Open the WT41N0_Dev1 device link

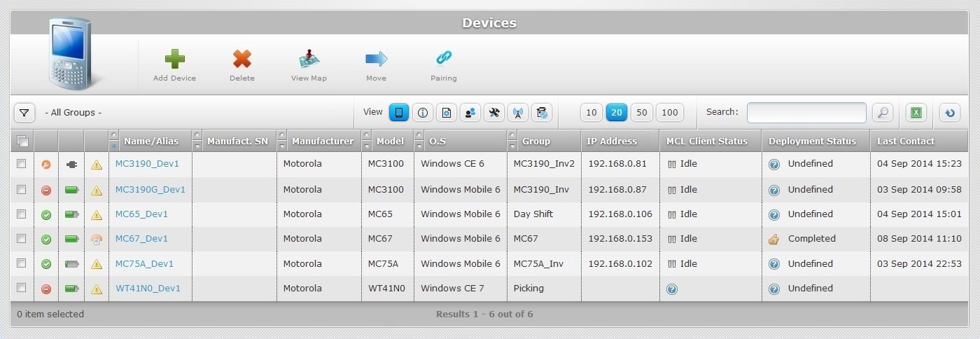[148, 289]
